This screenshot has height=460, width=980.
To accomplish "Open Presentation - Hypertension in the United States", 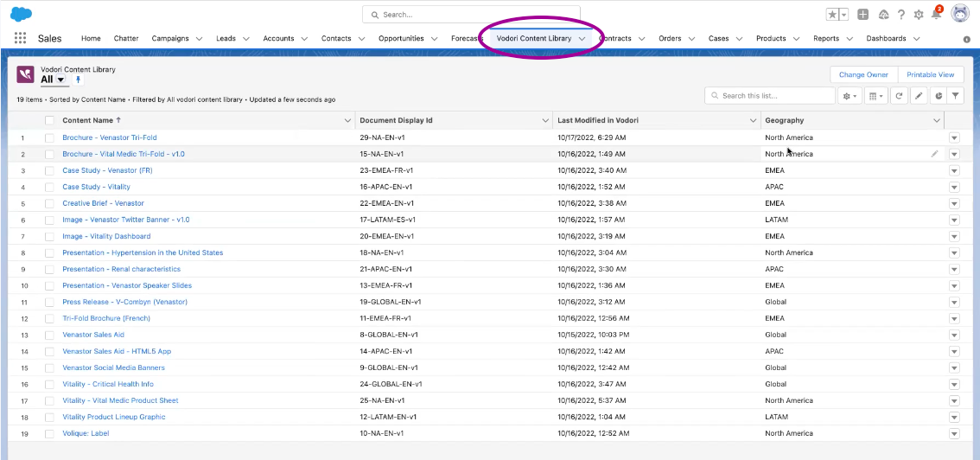I will (143, 252).
